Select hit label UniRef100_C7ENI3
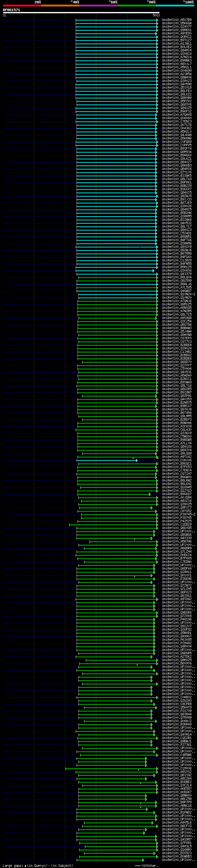The width and height of the screenshot is (197, 868). click(176, 121)
